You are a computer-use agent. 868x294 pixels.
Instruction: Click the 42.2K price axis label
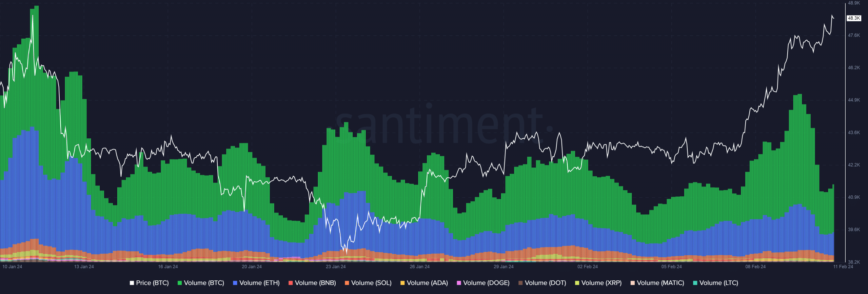coord(854,165)
